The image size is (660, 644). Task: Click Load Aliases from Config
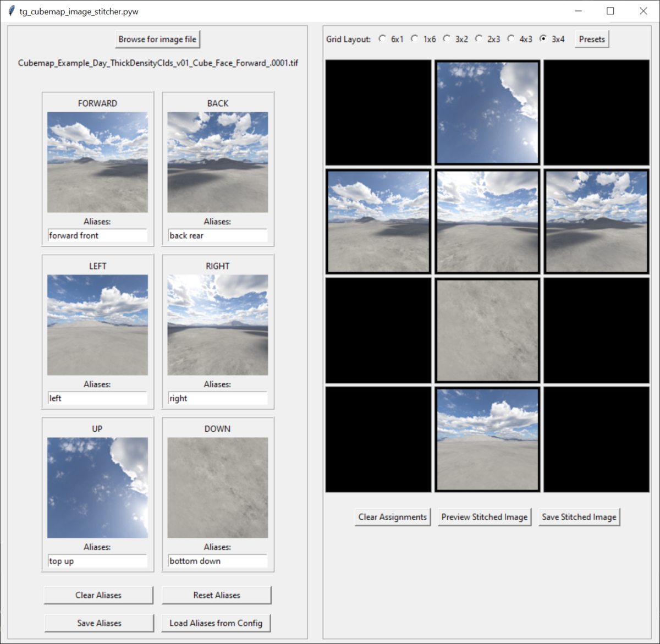[x=216, y=623]
